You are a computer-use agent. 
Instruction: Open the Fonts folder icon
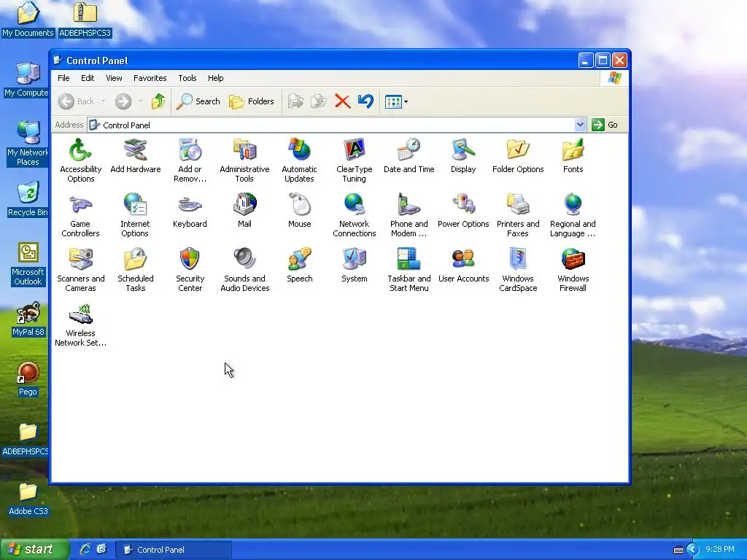click(x=573, y=156)
